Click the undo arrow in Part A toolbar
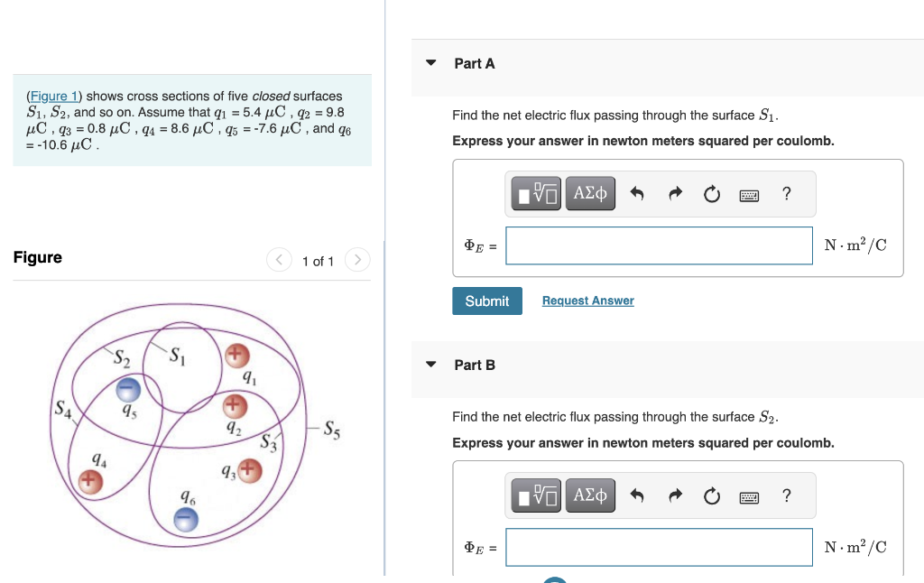The image size is (924, 583). click(637, 193)
